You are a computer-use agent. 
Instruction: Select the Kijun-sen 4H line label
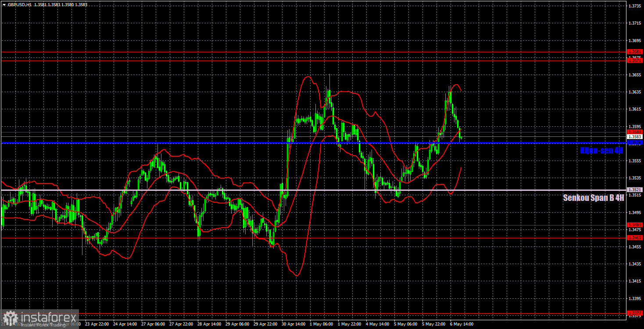[601, 150]
